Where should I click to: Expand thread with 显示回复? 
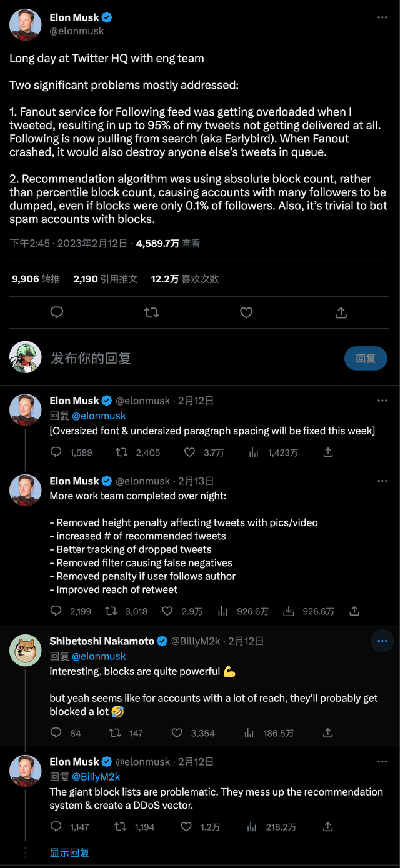coord(70,853)
